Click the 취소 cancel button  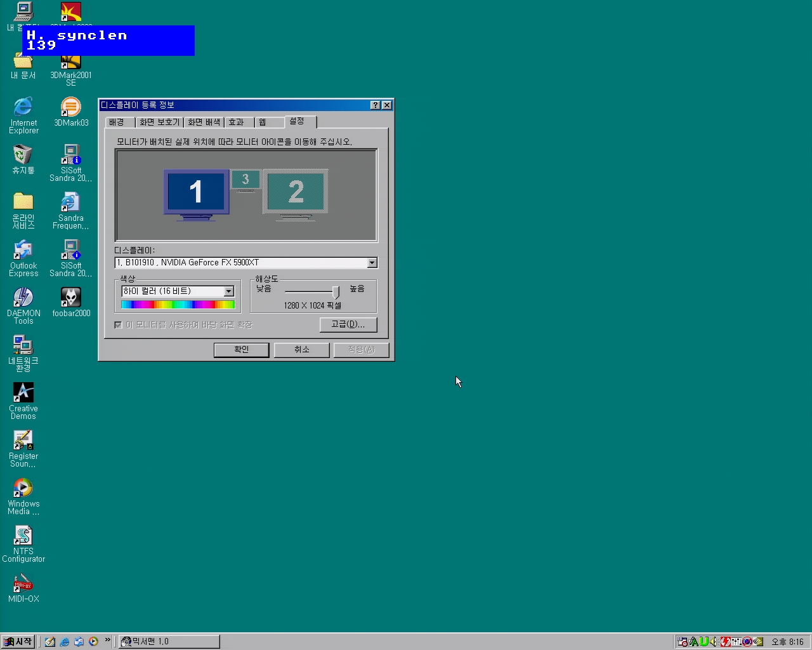click(301, 350)
